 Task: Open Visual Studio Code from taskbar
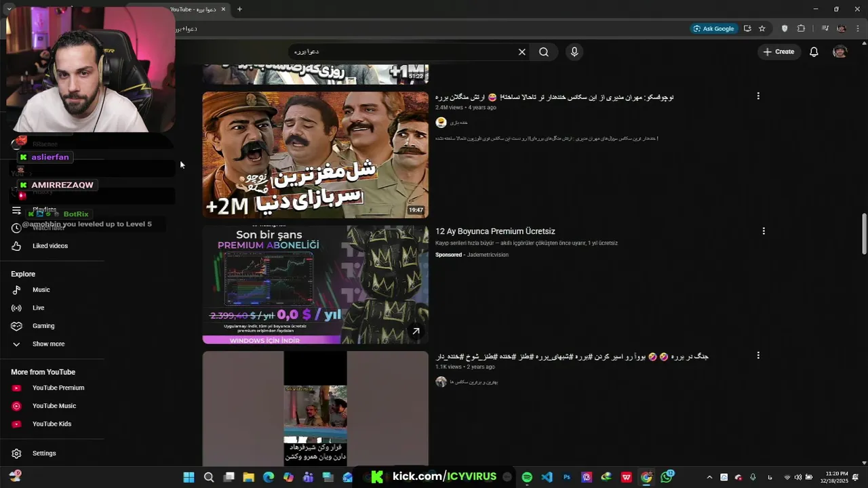click(x=547, y=477)
